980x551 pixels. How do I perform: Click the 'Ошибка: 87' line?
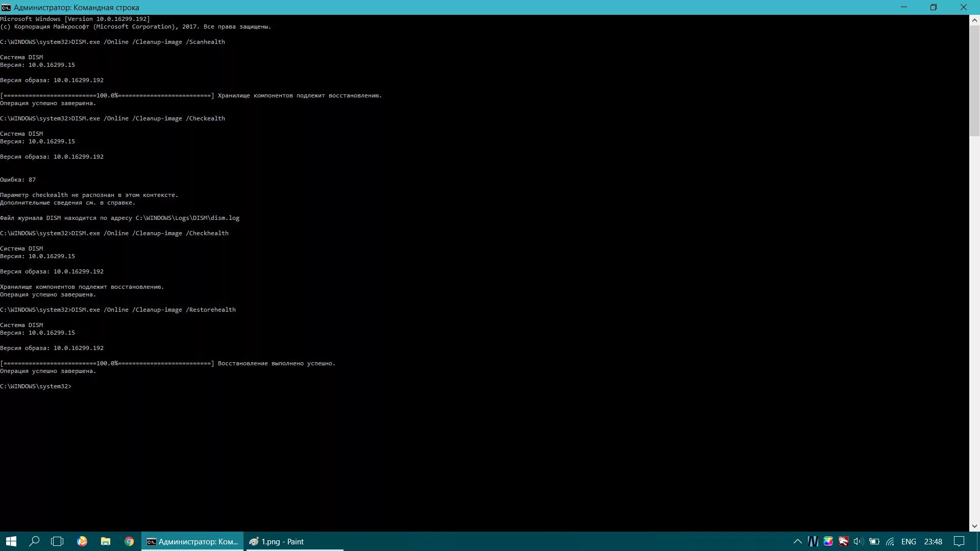point(18,180)
